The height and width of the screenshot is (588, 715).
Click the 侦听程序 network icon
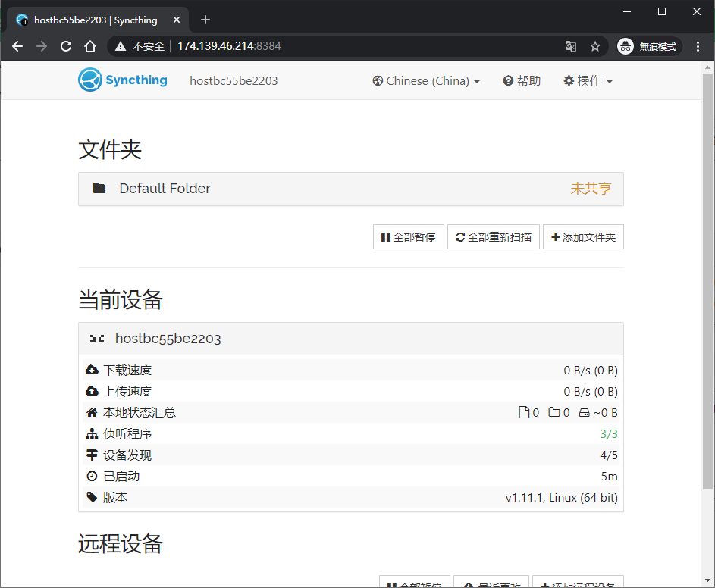[92, 433]
